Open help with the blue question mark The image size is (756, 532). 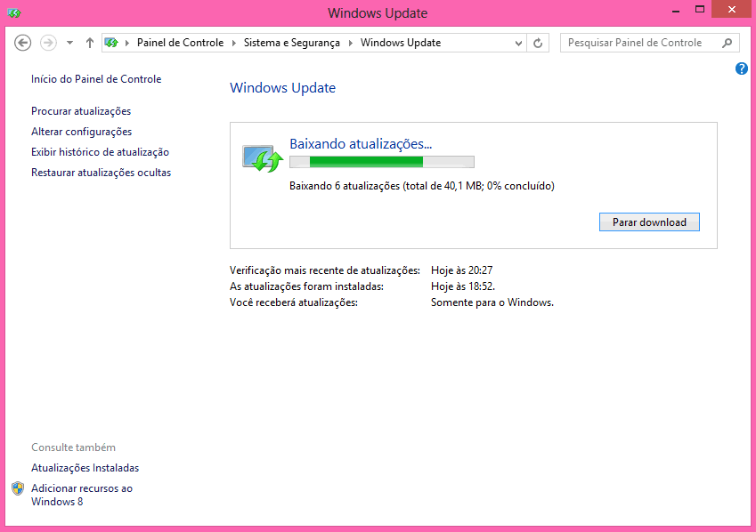[x=742, y=69]
